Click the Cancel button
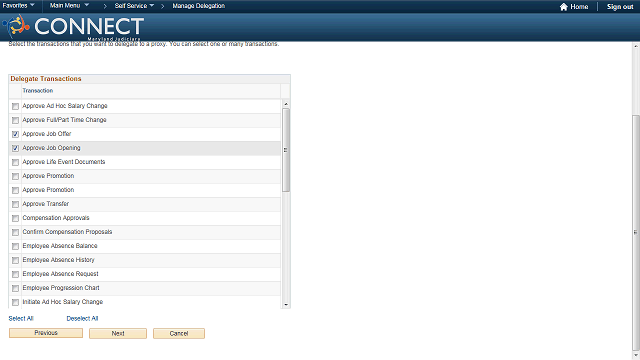 pyautogui.click(x=179, y=333)
